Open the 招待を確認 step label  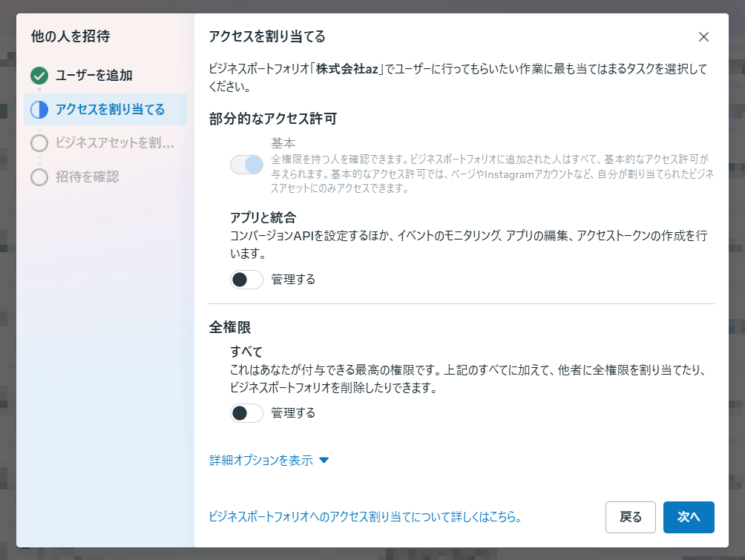click(x=87, y=177)
